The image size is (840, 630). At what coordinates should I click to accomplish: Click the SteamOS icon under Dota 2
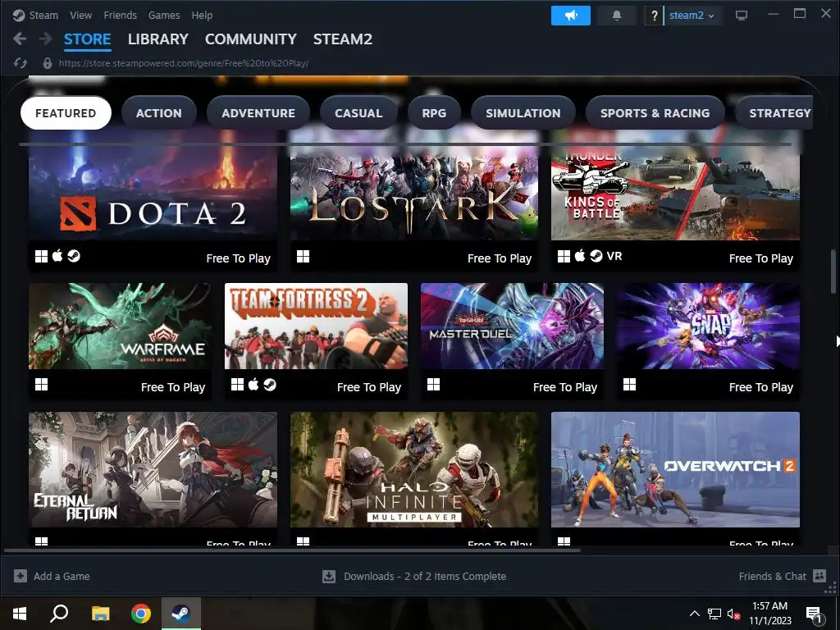74,256
